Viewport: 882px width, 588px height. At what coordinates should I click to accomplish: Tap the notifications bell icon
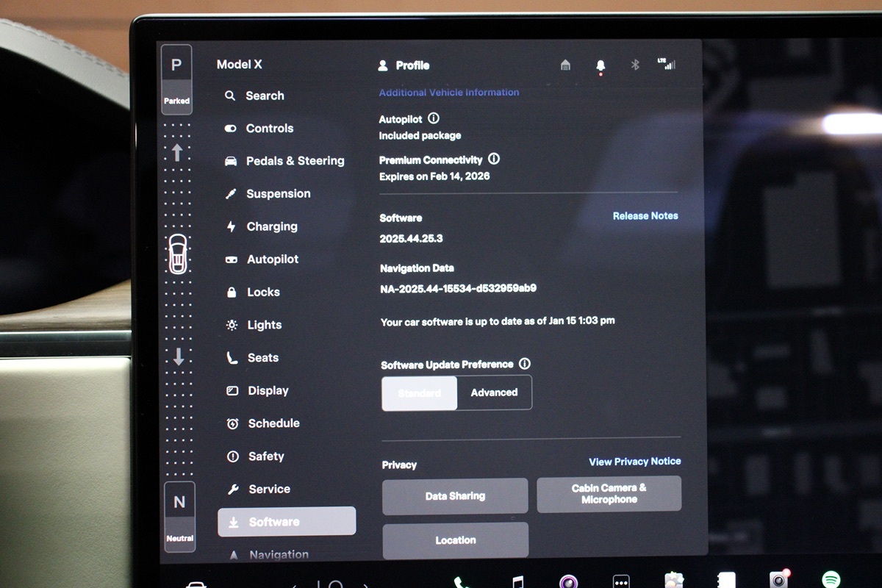point(600,65)
